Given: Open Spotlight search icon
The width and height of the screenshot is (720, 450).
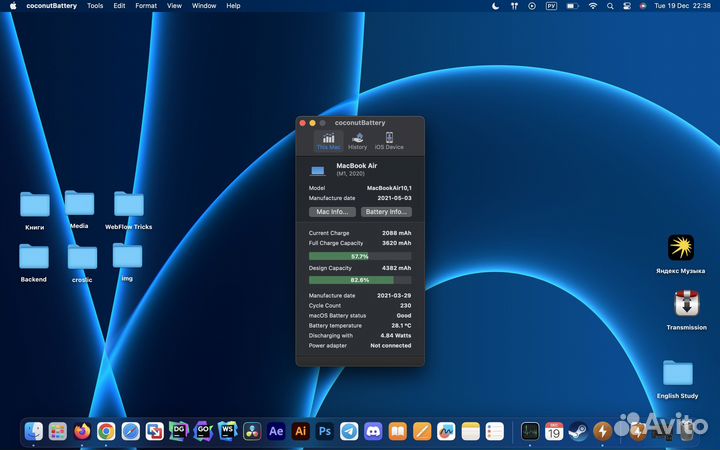Looking at the screenshot, I should [x=610, y=6].
